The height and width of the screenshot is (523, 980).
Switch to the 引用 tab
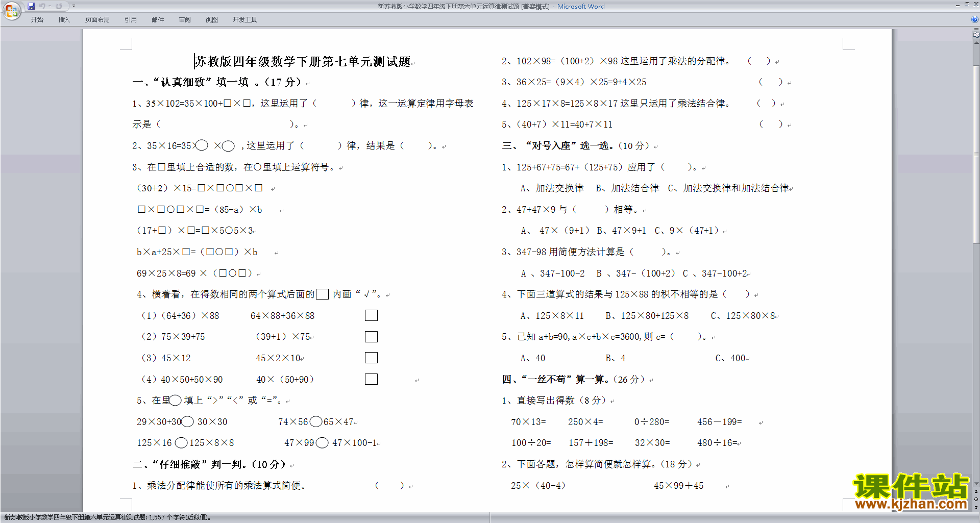[131, 20]
